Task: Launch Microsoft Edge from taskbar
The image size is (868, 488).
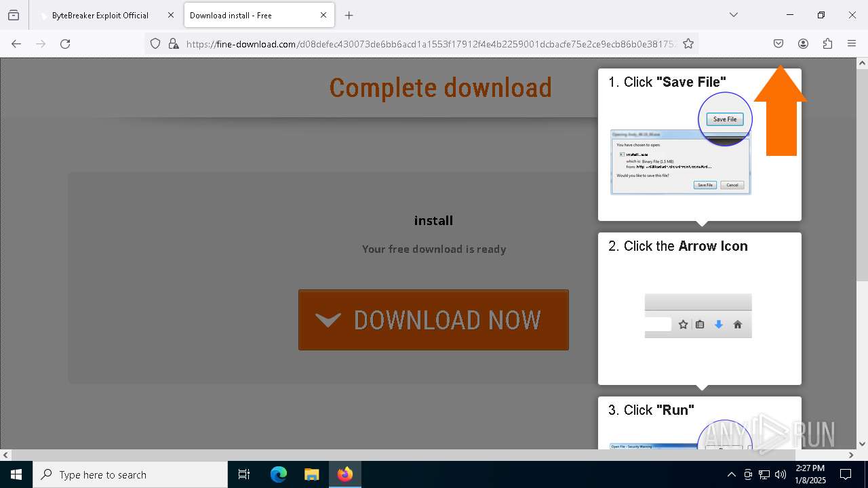Action: coord(279,474)
